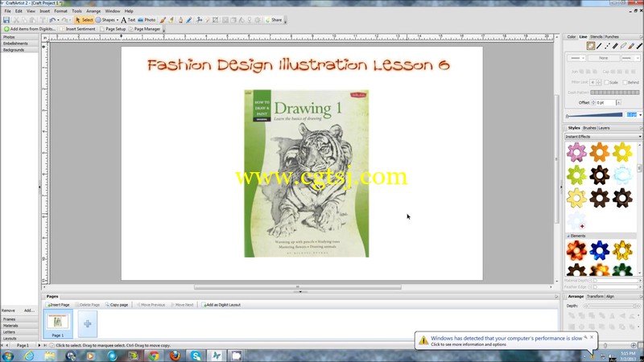Click the add new style icon

click(576, 221)
